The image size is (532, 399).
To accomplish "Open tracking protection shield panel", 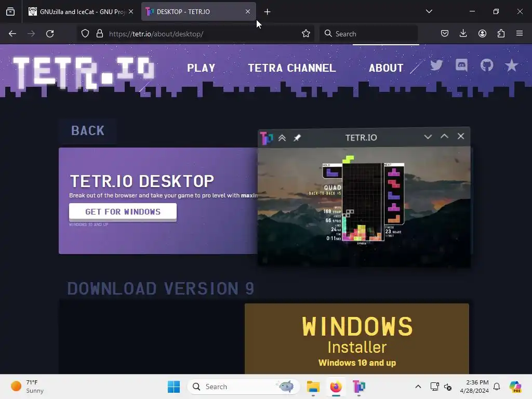I will click(85, 34).
